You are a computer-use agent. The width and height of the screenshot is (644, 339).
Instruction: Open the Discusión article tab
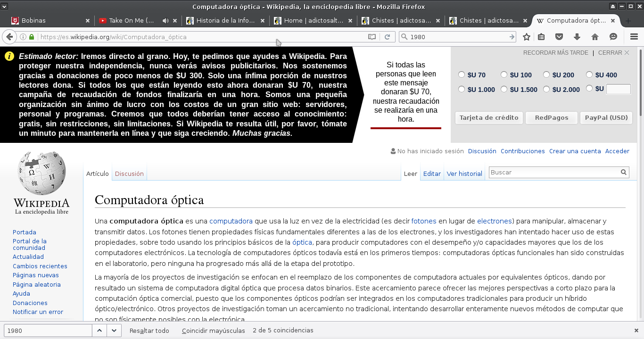129,174
